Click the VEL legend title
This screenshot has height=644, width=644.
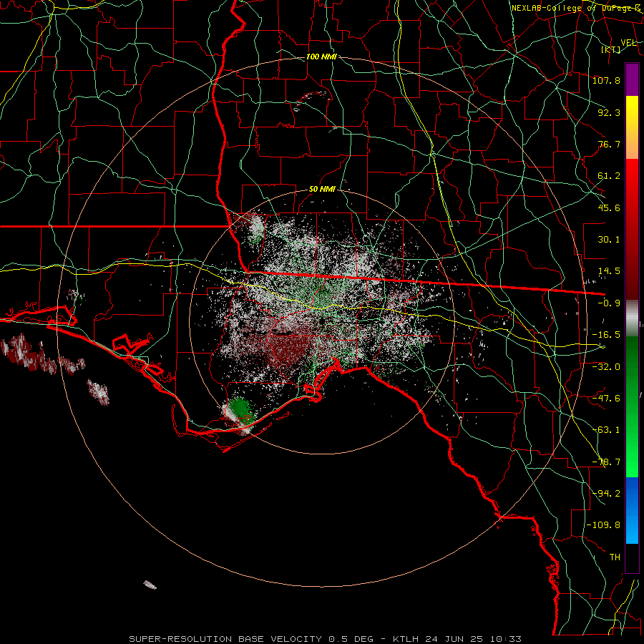click(x=628, y=43)
